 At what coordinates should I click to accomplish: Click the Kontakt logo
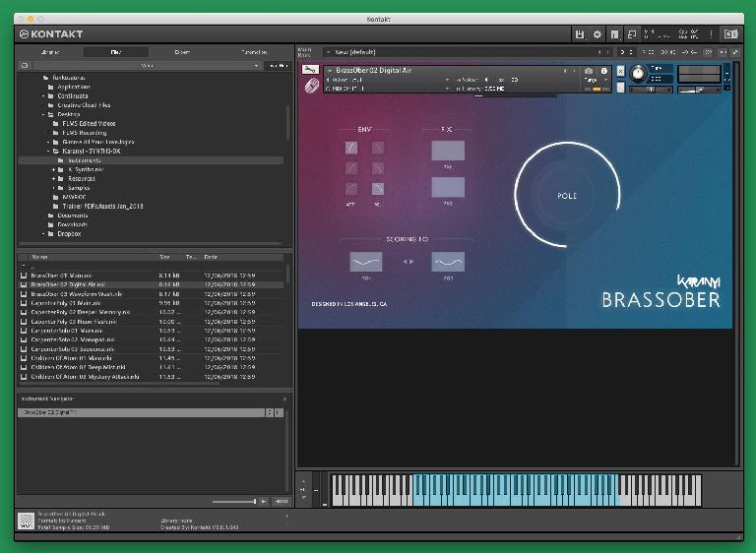point(51,34)
